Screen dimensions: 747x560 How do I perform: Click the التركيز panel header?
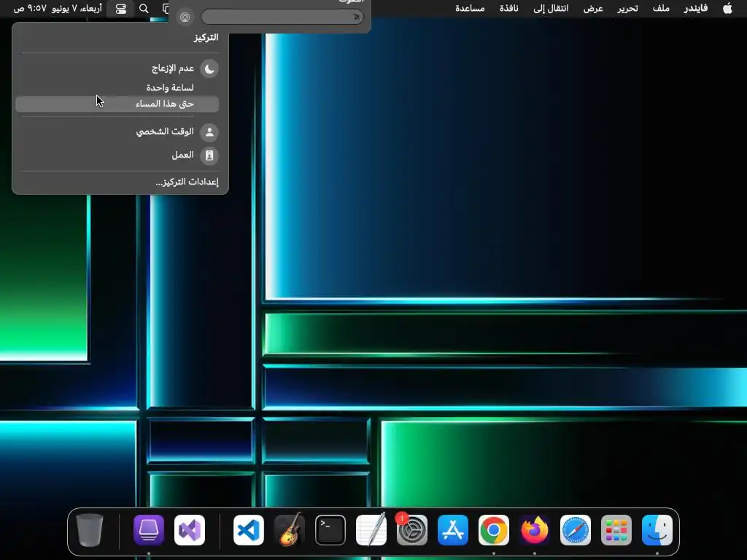click(x=206, y=37)
